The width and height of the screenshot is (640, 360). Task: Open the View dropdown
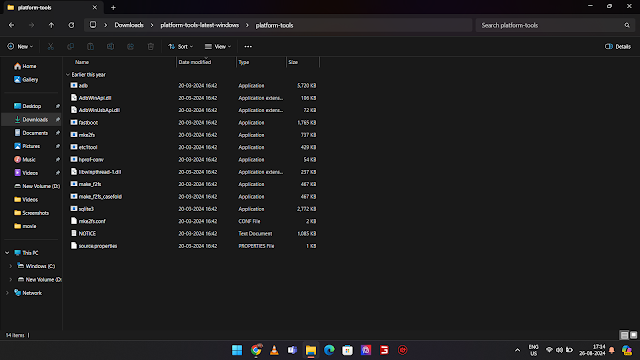(x=218, y=47)
